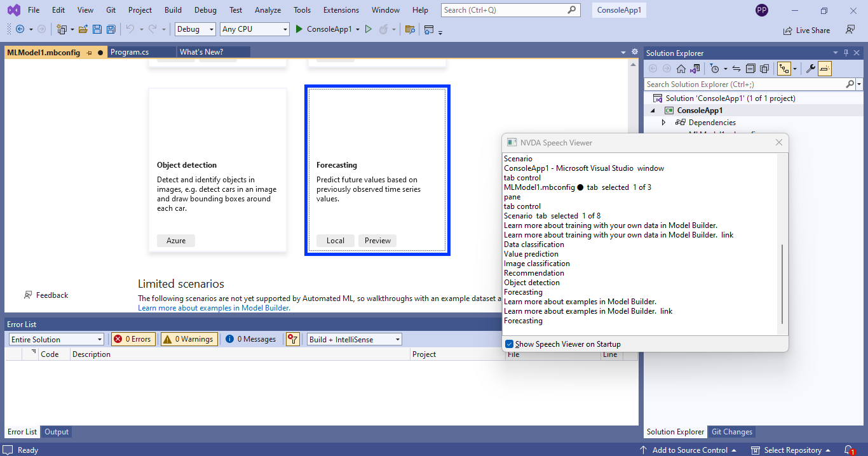868x456 pixels.
Task: Open the Git menu
Action: click(111, 10)
